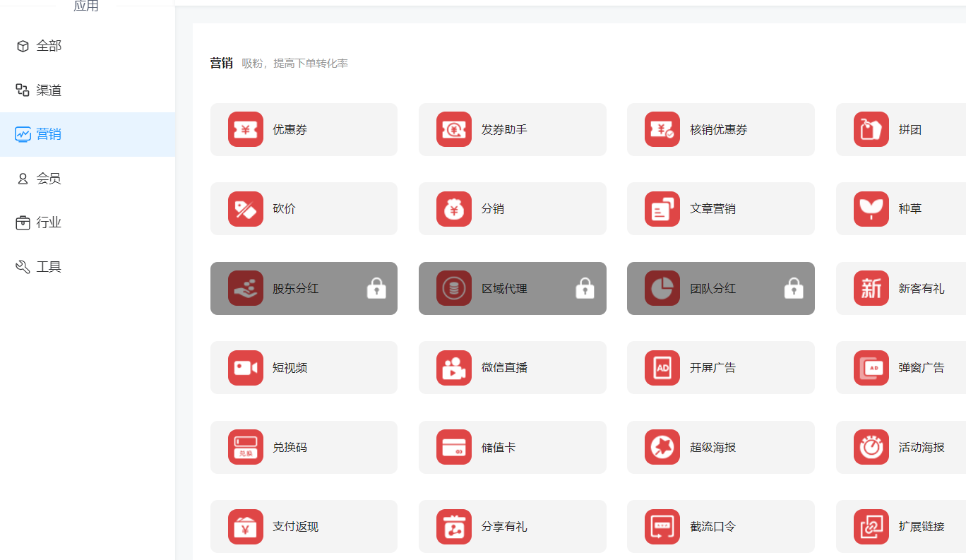966x560 pixels.
Task: Select 全部 in the sidebar
Action: tap(88, 46)
